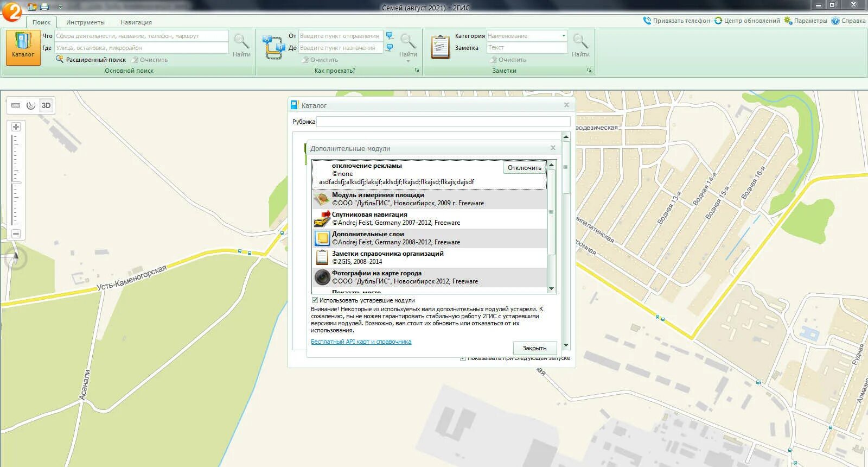The image size is (868, 467).
Task: Select Спутниковая навигация module row
Action: coord(430,219)
